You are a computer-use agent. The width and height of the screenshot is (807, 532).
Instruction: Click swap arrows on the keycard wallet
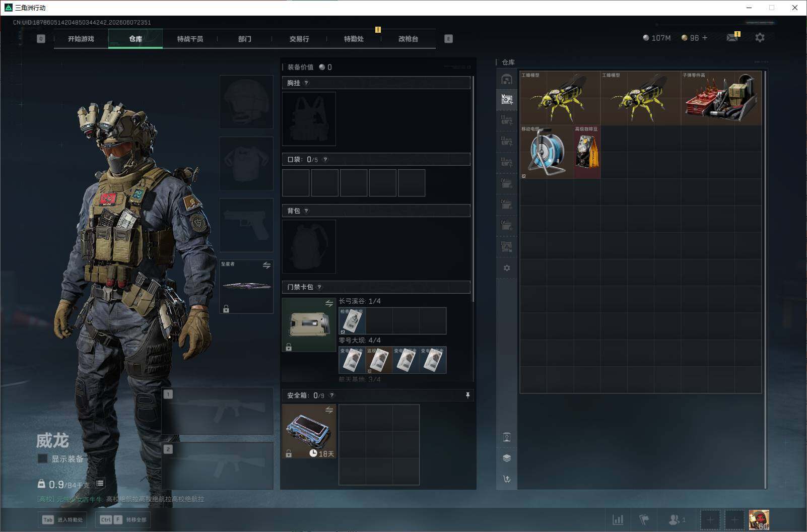click(329, 303)
